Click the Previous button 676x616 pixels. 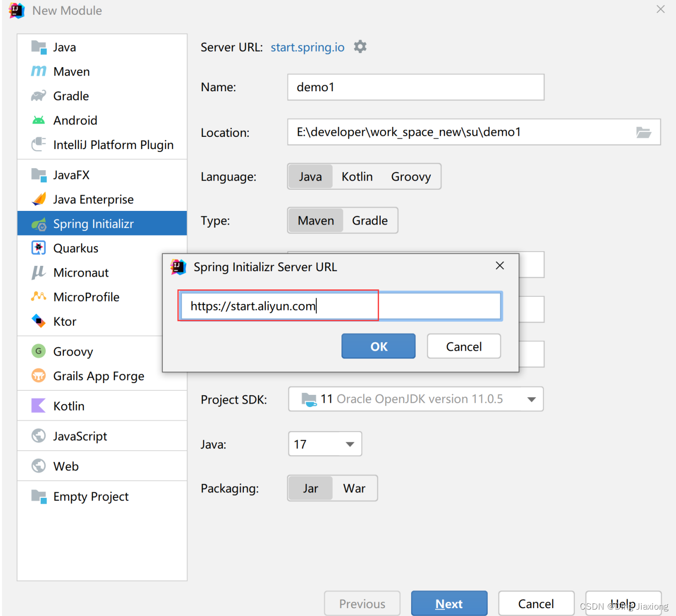point(362,603)
